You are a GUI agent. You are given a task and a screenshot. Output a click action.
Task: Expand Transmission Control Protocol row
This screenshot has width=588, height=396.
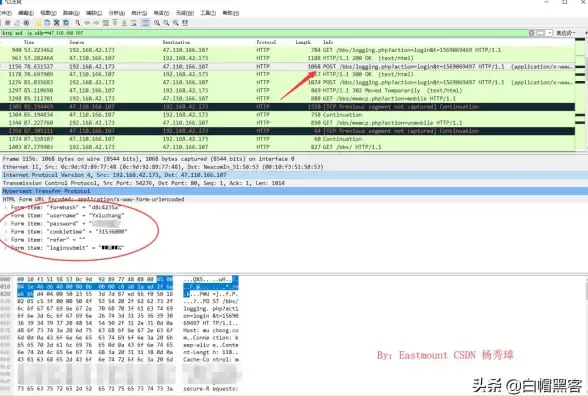[294, 183]
